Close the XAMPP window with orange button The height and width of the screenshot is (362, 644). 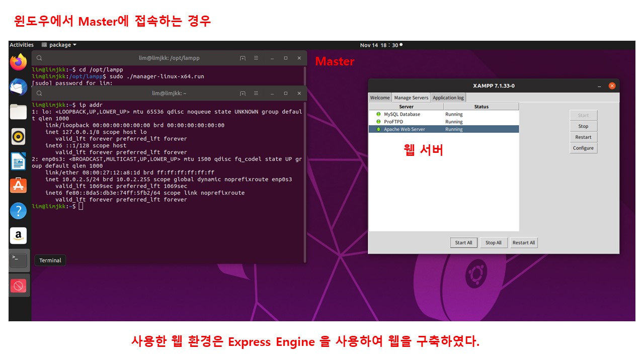pyautogui.click(x=612, y=86)
